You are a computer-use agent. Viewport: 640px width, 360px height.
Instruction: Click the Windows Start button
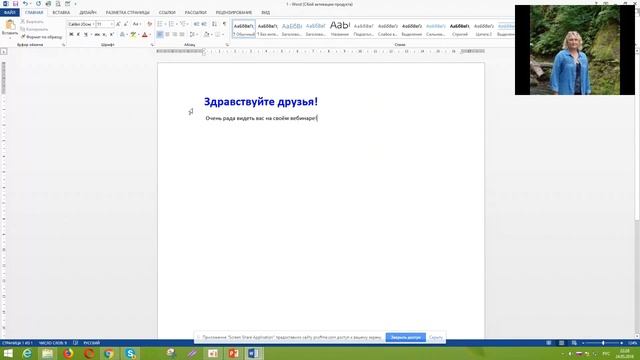8,353
